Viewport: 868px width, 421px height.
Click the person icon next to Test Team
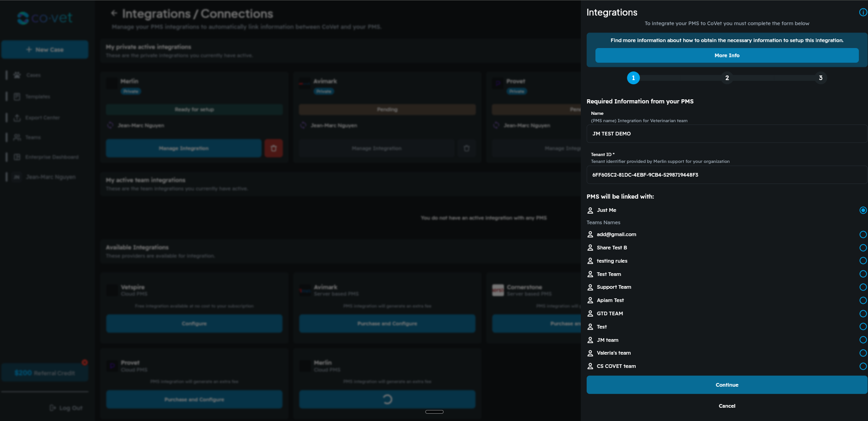(590, 274)
